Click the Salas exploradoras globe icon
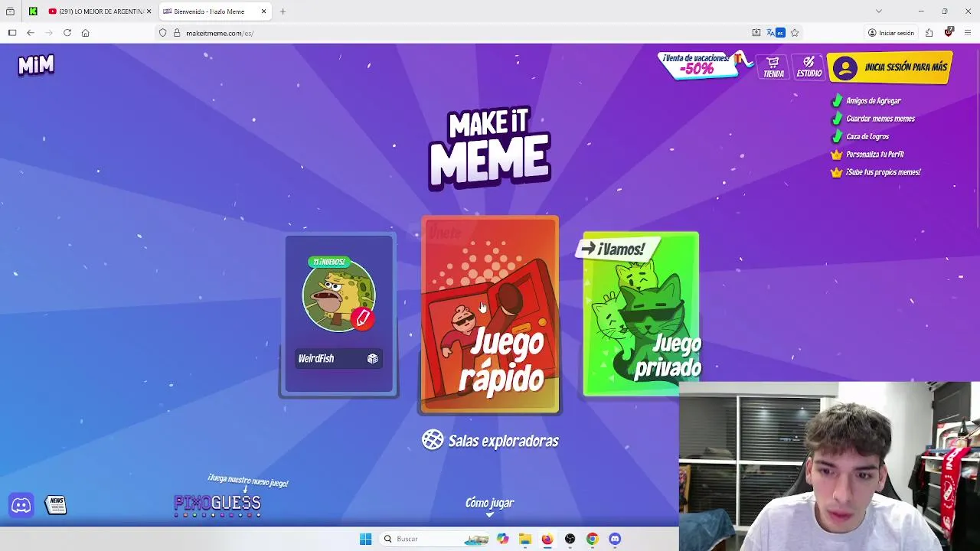 pyautogui.click(x=433, y=440)
